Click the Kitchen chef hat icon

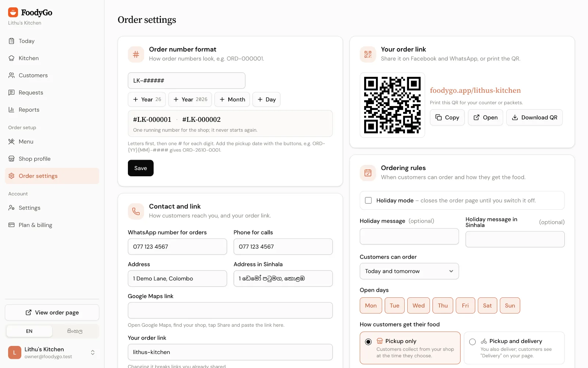click(x=11, y=58)
